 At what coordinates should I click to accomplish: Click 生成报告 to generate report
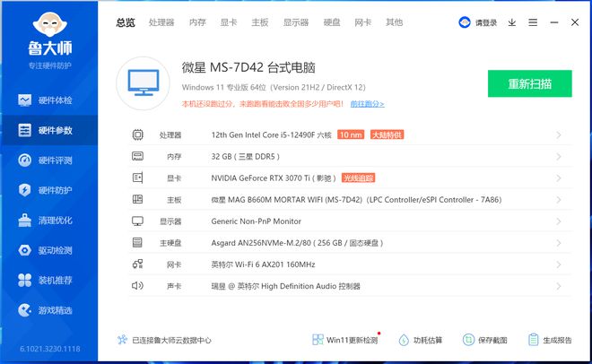click(x=548, y=340)
